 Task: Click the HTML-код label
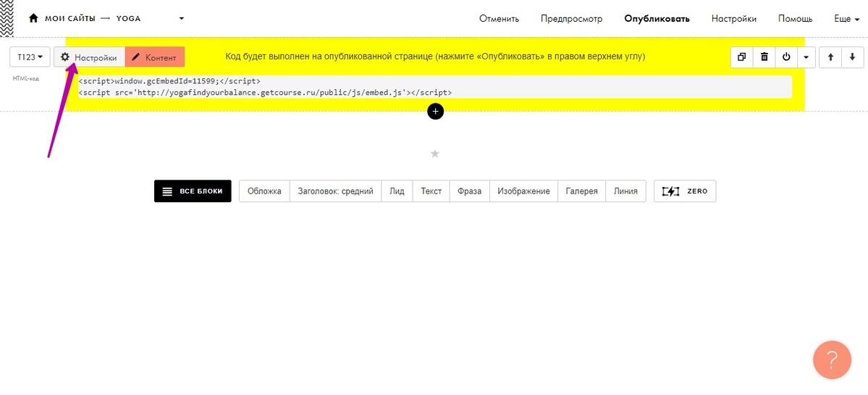coord(25,79)
